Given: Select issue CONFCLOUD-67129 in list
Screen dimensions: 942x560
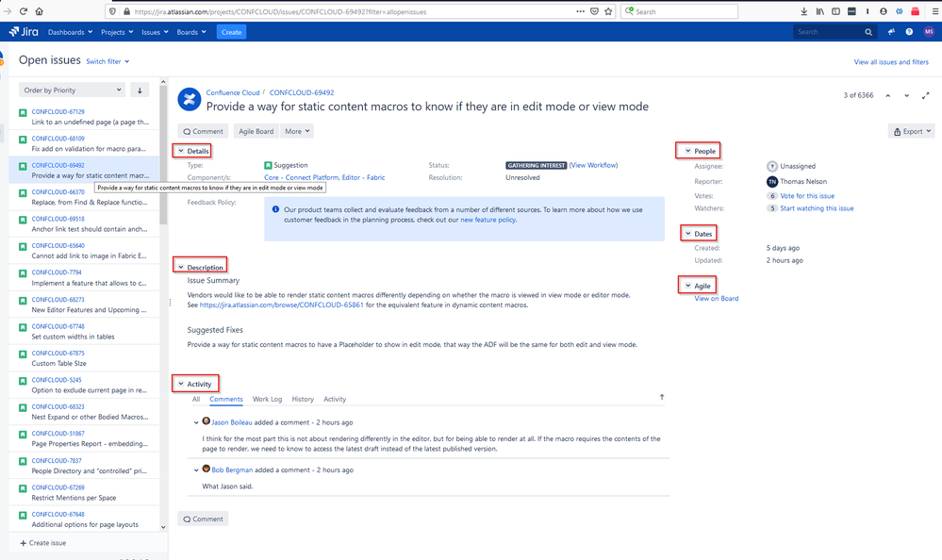Looking at the screenshot, I should [84, 117].
